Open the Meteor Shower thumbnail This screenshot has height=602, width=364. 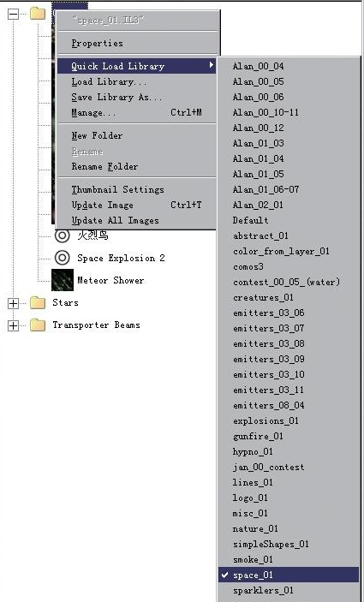pos(63,280)
